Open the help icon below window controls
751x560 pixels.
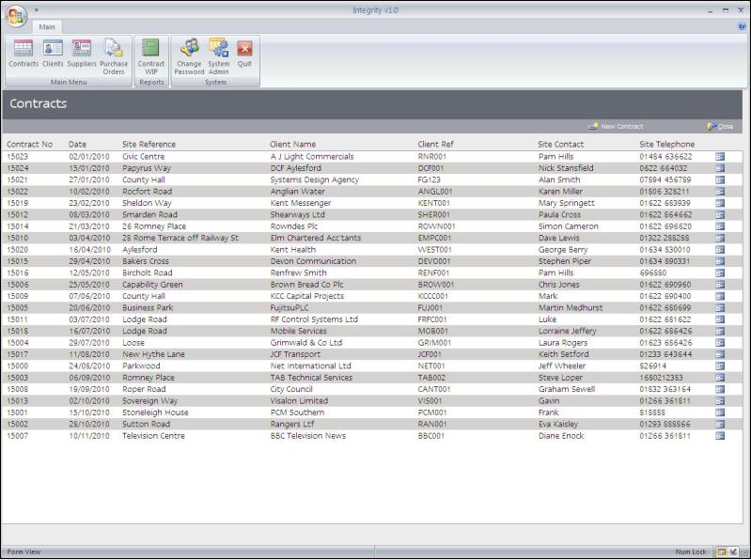[x=743, y=26]
